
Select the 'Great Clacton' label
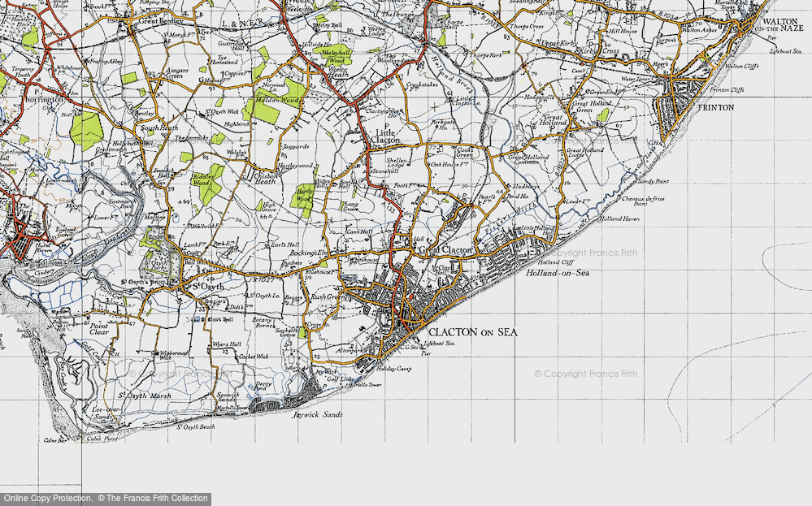coord(445,250)
